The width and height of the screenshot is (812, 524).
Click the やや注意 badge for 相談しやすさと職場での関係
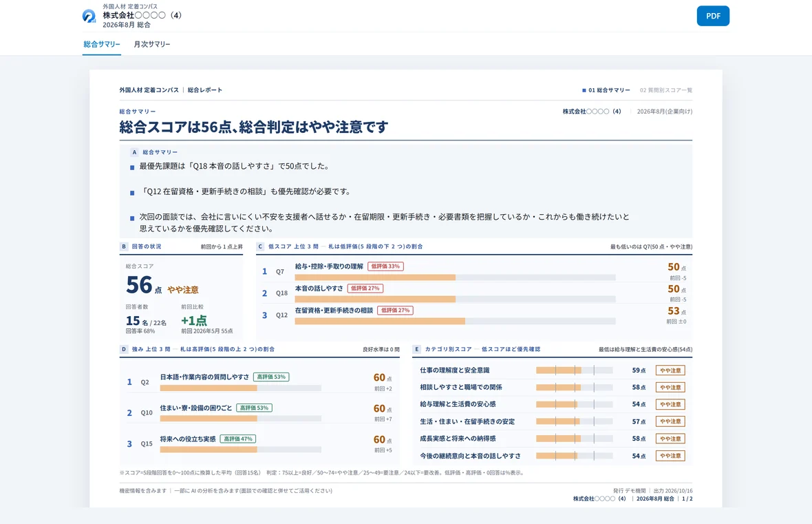pyautogui.click(x=671, y=388)
